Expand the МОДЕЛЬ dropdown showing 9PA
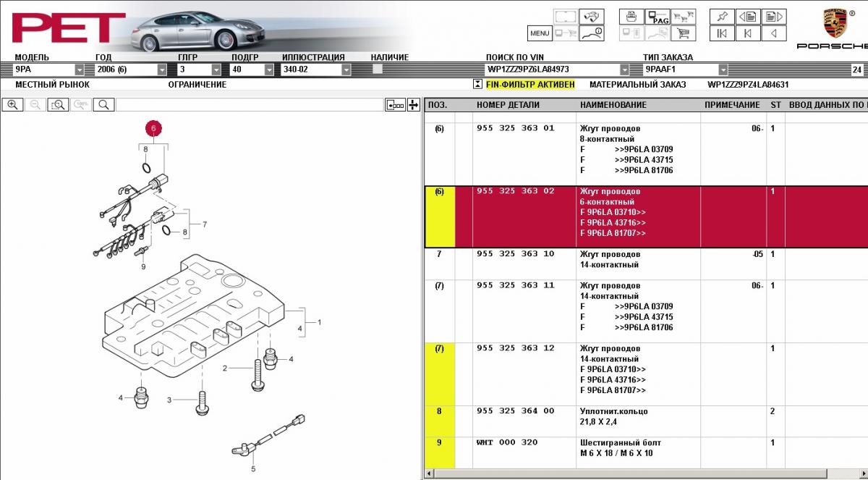The width and height of the screenshot is (868, 480). (80, 70)
